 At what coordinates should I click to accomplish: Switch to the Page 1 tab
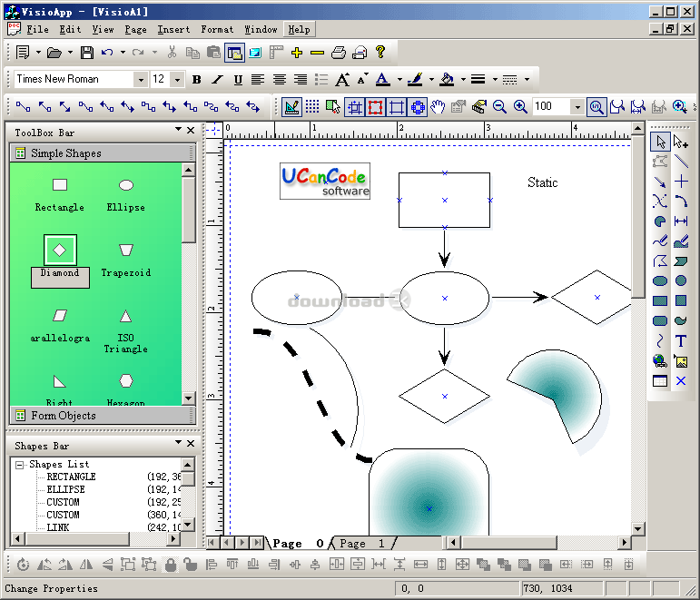362,544
